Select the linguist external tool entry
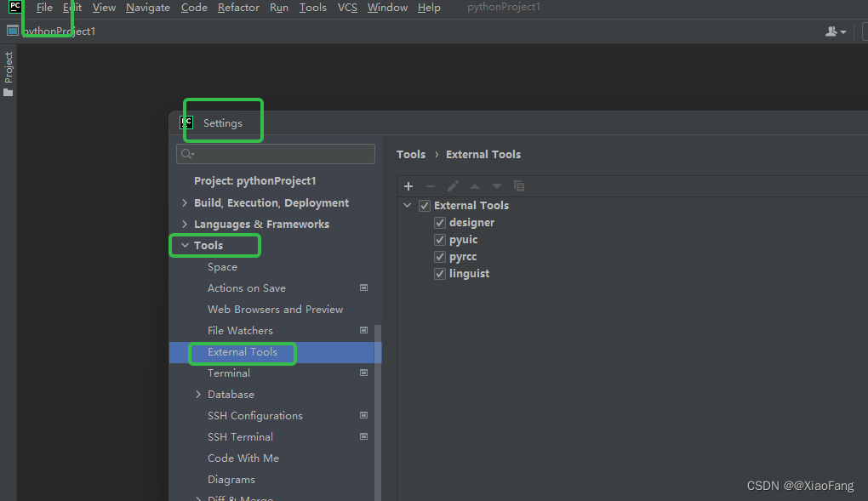Image resolution: width=868 pixels, height=501 pixels. tap(470, 274)
